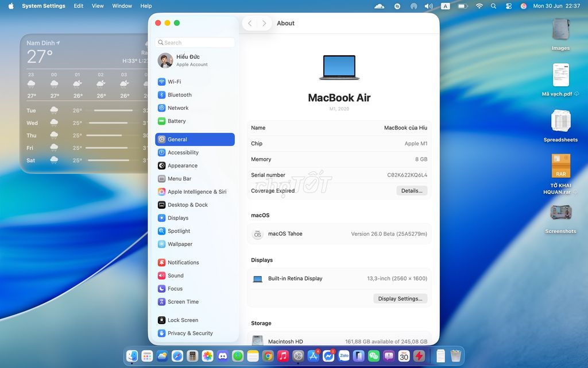Click battery status in menu bar

pos(462,6)
